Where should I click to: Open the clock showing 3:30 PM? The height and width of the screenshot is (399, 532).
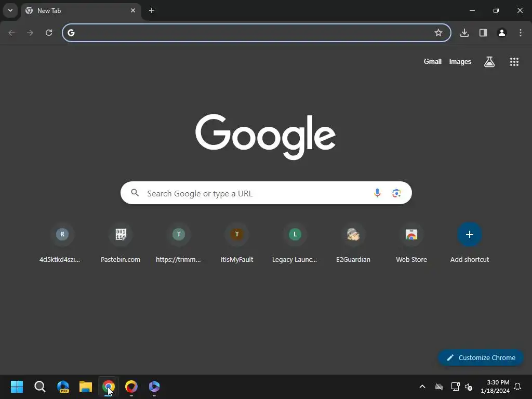coord(495,387)
